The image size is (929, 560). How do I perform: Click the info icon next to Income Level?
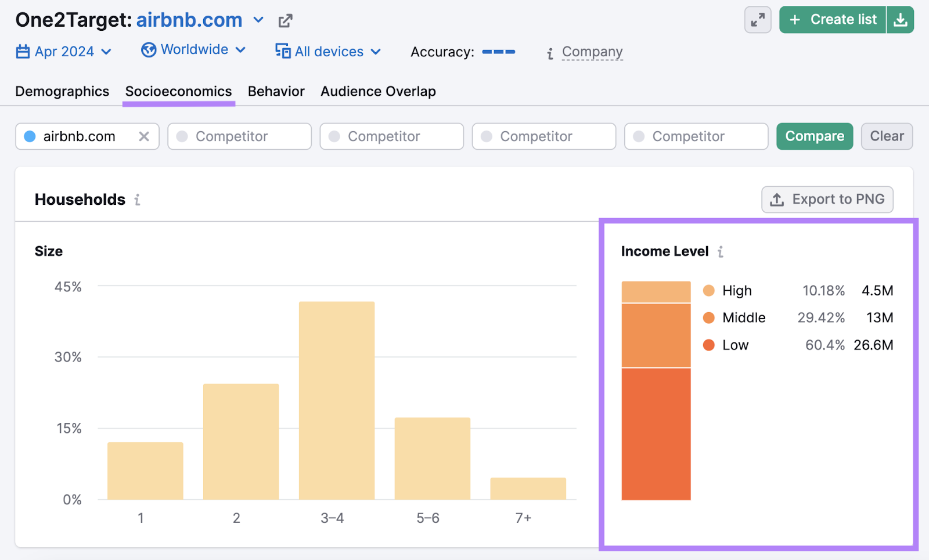720,251
